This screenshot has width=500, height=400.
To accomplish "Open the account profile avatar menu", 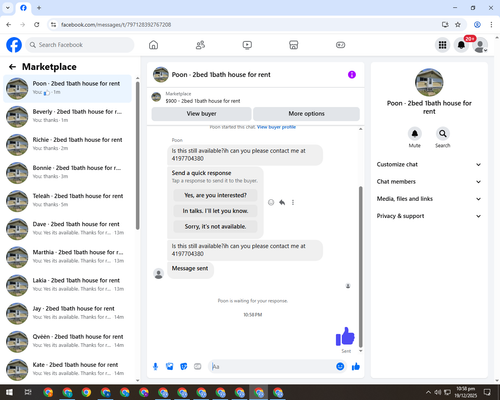I will coord(480,45).
